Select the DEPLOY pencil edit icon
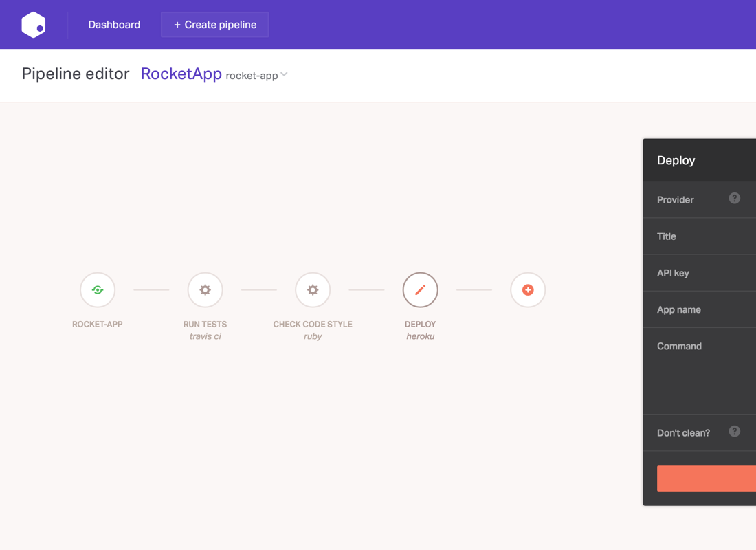Viewport: 756px width, 550px height. coord(420,289)
